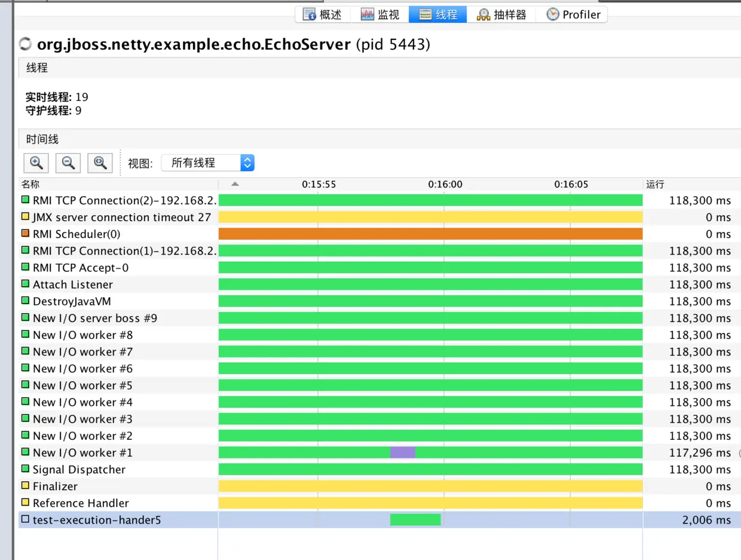This screenshot has height=560, width=741.
Task: Click the 0:16:00 time label
Action: 445,185
